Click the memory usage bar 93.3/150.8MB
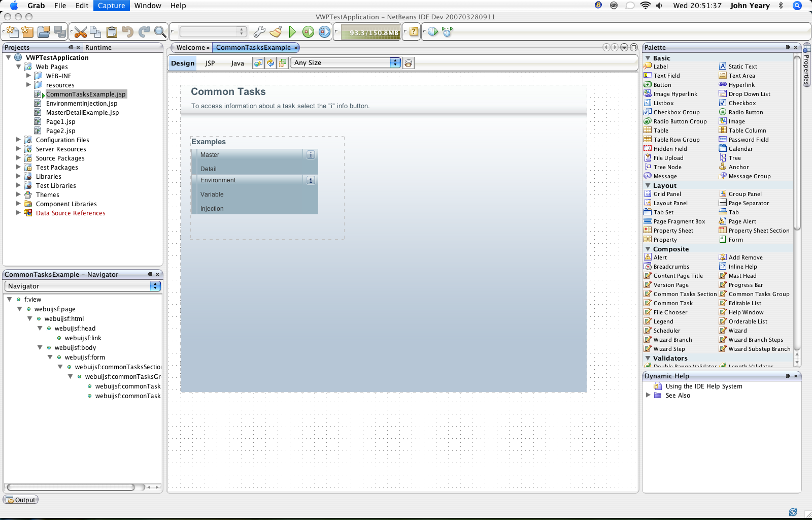Screen dimensions: 812x520 coord(371,32)
